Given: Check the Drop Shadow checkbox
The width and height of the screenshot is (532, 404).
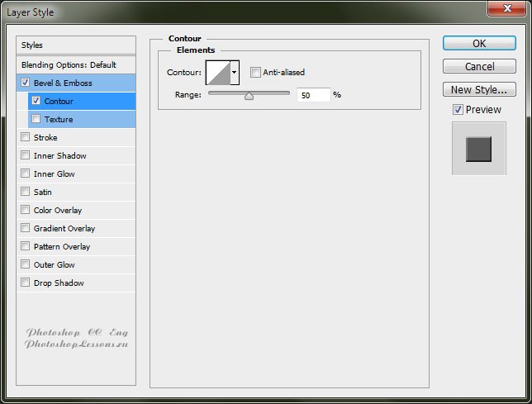Looking at the screenshot, I should [26, 283].
